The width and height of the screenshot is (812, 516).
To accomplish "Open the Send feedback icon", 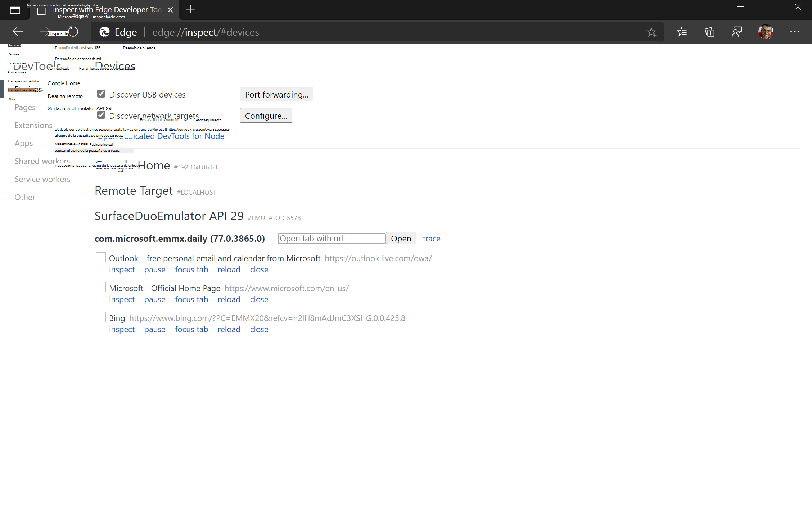I will [737, 32].
